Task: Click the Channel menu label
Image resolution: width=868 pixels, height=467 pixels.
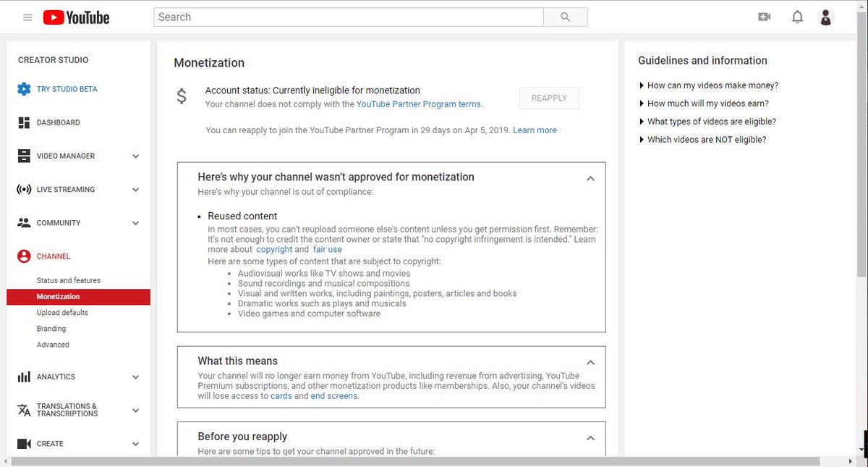Action: tap(54, 256)
